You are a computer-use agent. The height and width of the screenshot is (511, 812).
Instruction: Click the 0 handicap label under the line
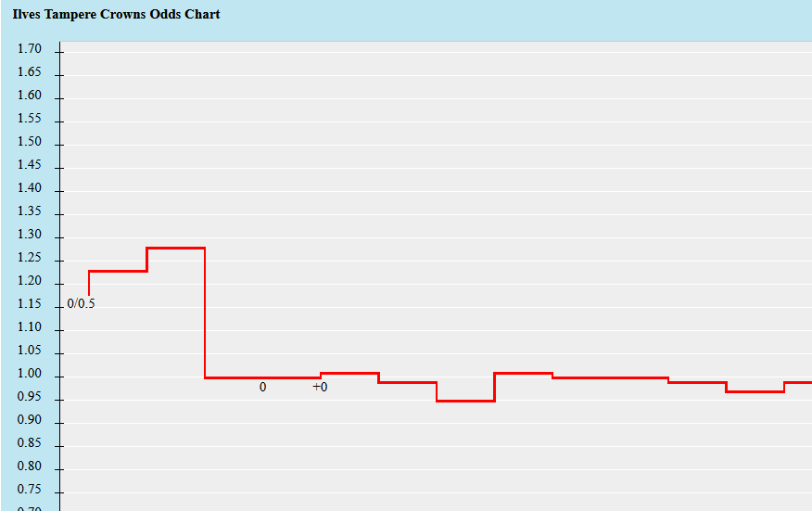point(262,387)
